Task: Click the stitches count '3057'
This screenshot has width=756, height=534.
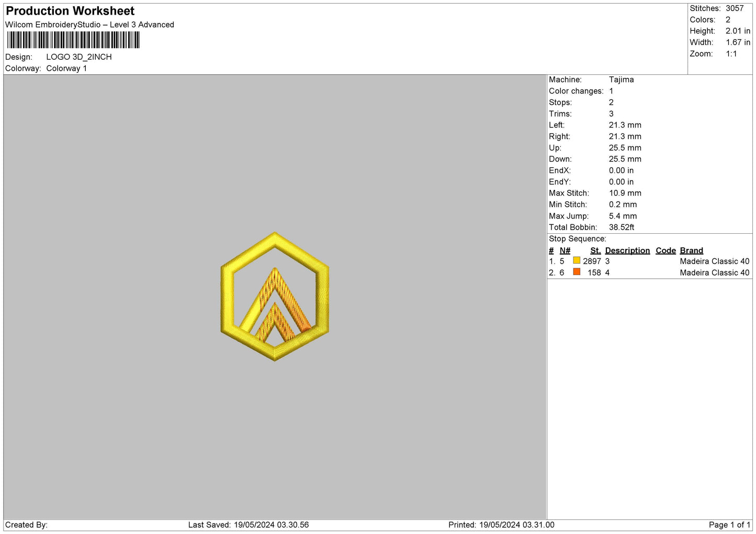Action: pyautogui.click(x=735, y=8)
